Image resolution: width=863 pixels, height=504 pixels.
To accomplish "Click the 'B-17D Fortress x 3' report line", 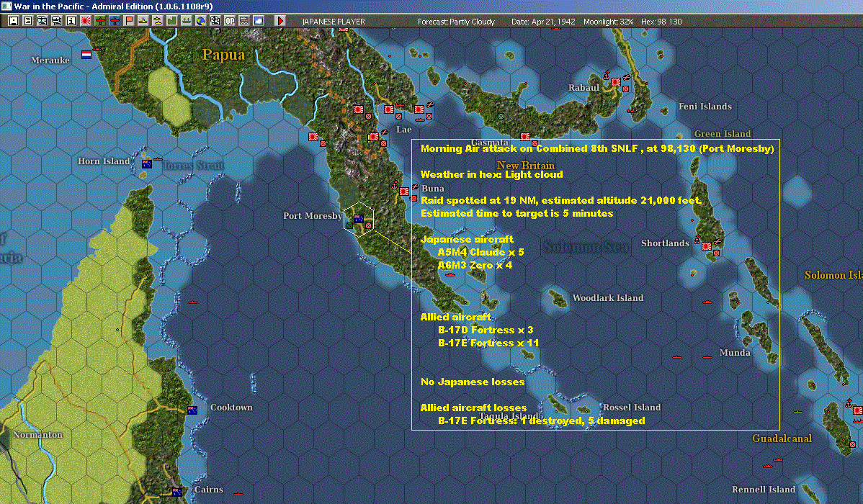I will (486, 330).
